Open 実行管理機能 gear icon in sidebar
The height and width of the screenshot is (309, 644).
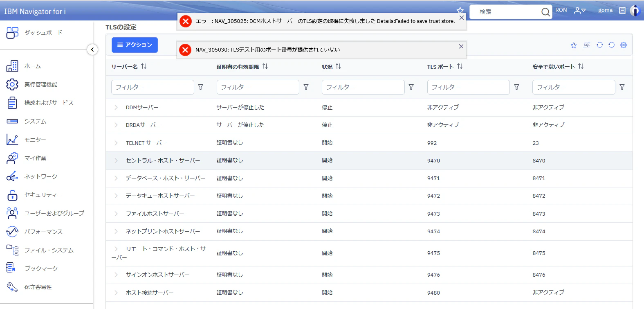tap(12, 84)
